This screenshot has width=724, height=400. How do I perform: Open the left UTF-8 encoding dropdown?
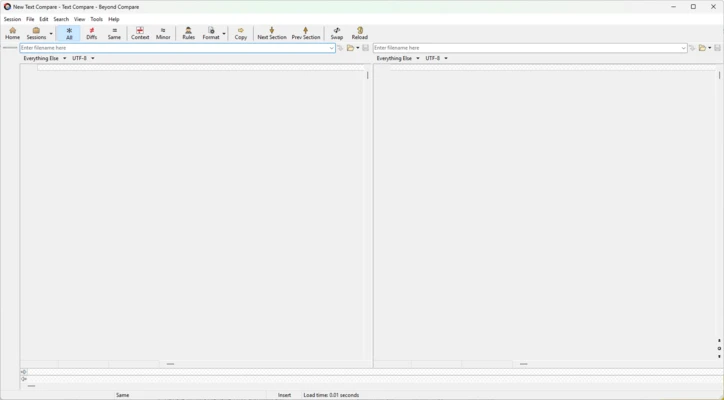[x=83, y=59]
